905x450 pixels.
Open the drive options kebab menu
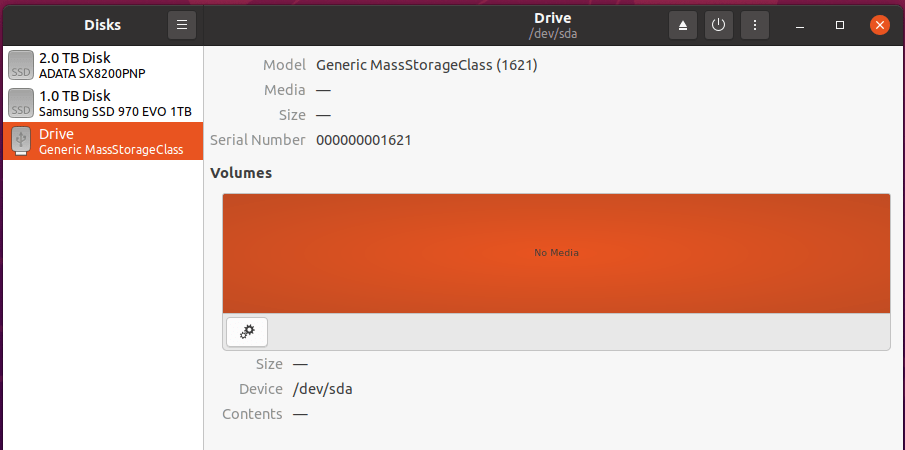[x=755, y=25]
